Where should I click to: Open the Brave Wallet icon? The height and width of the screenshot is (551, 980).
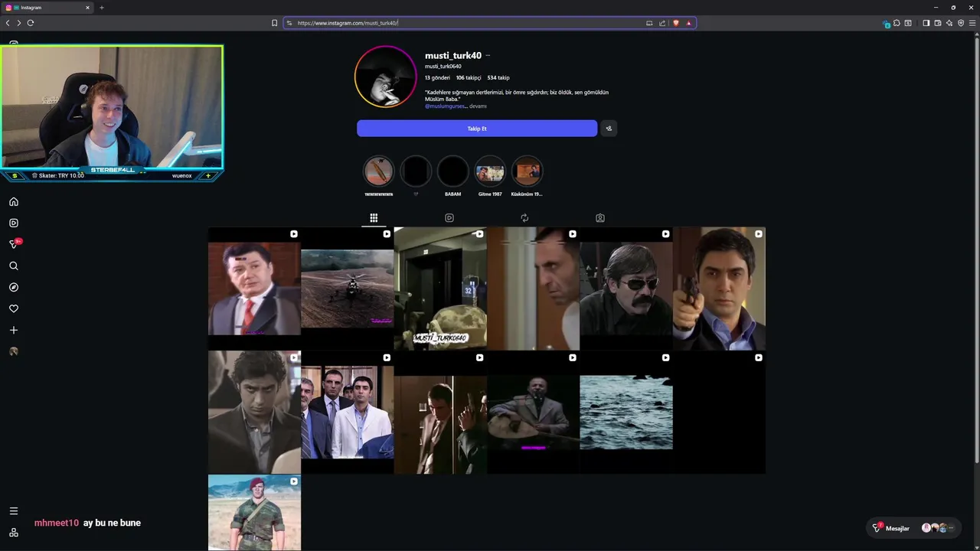[938, 23]
